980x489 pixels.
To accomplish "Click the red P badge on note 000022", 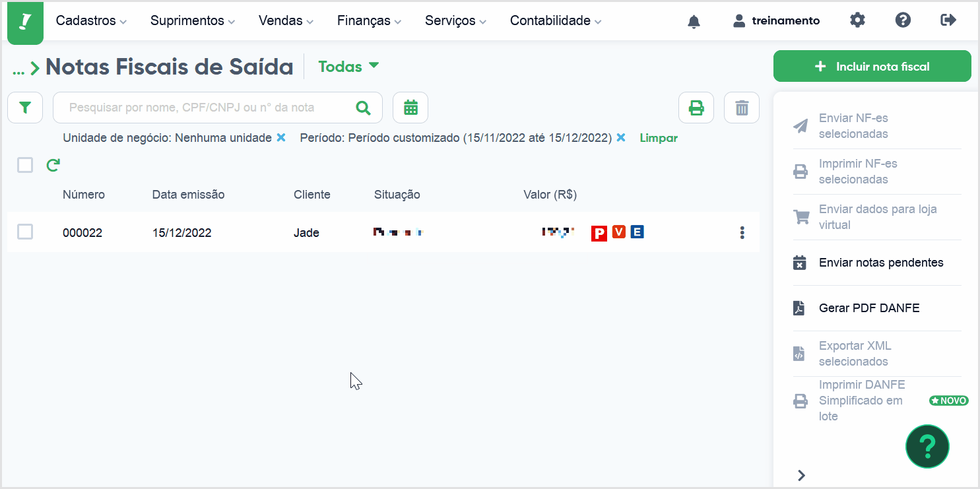I will click(599, 232).
